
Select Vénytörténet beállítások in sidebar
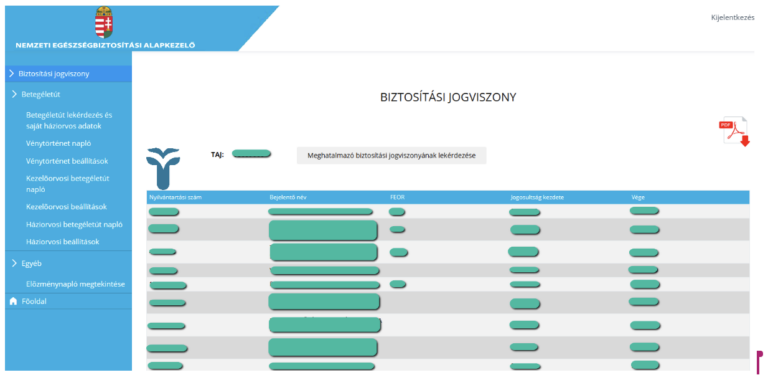[67, 161]
